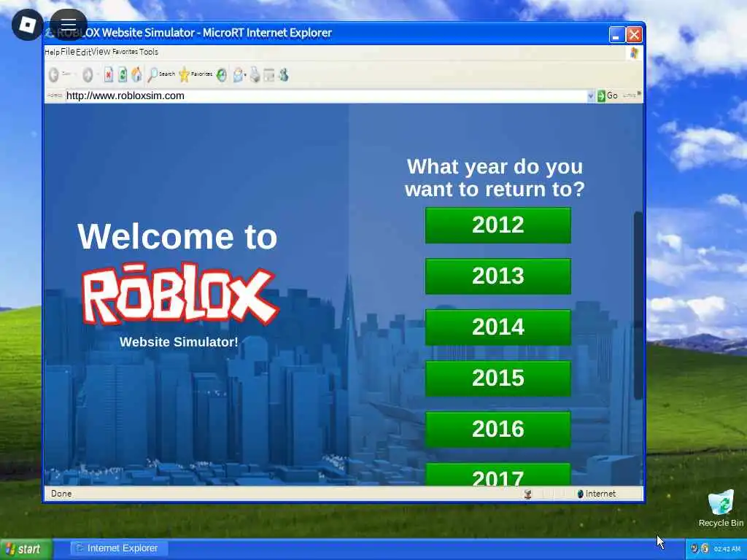Open the Favorites menu
Screen dimensions: 747x560
click(x=125, y=52)
